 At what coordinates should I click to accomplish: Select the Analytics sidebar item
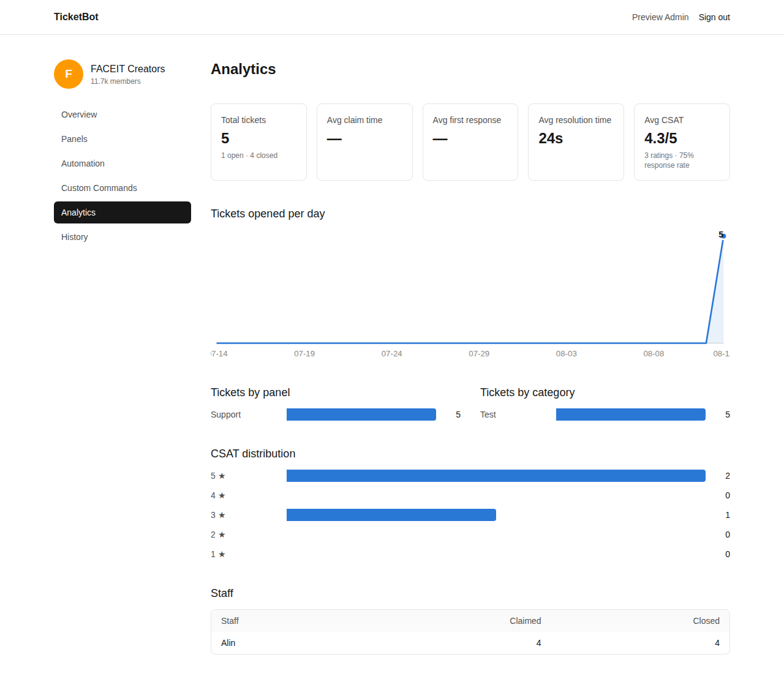coord(123,212)
